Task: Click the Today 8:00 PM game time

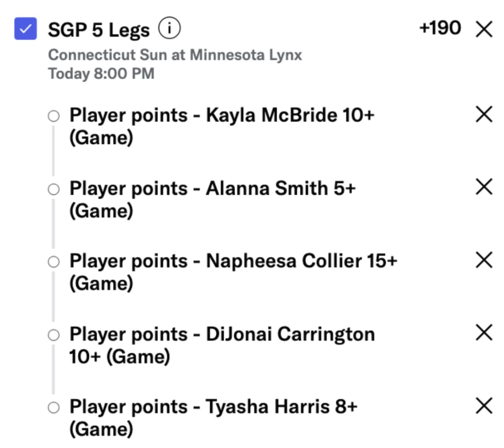Action: (x=101, y=73)
